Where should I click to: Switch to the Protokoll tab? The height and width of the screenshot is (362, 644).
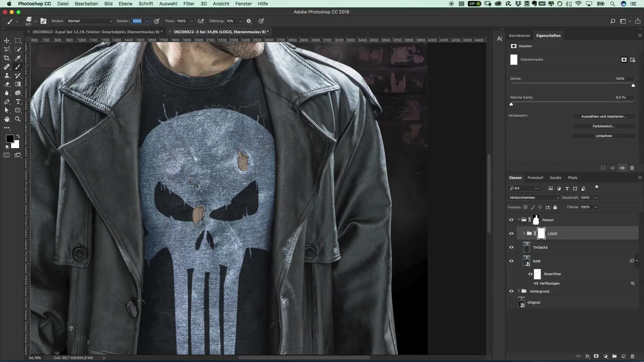tap(535, 178)
